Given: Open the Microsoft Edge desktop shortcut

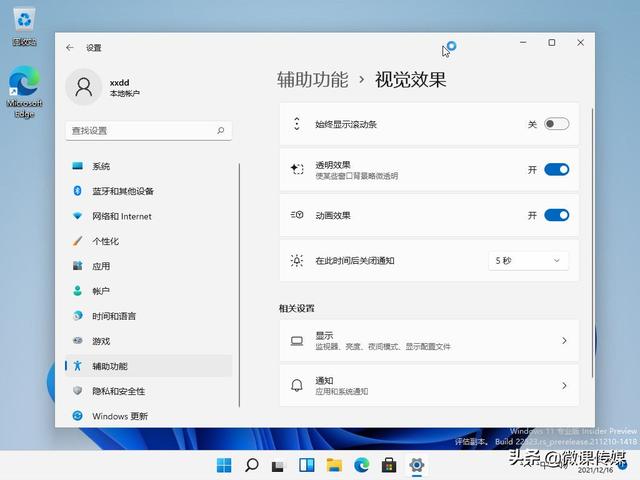Looking at the screenshot, I should pos(24,92).
